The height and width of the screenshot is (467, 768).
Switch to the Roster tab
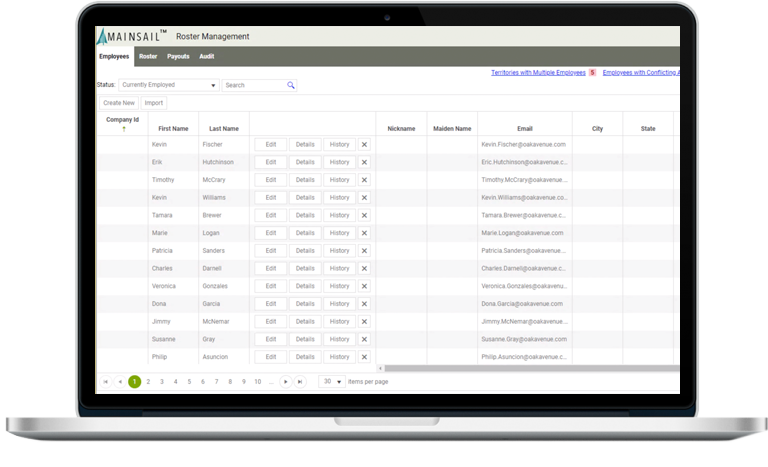pos(148,57)
